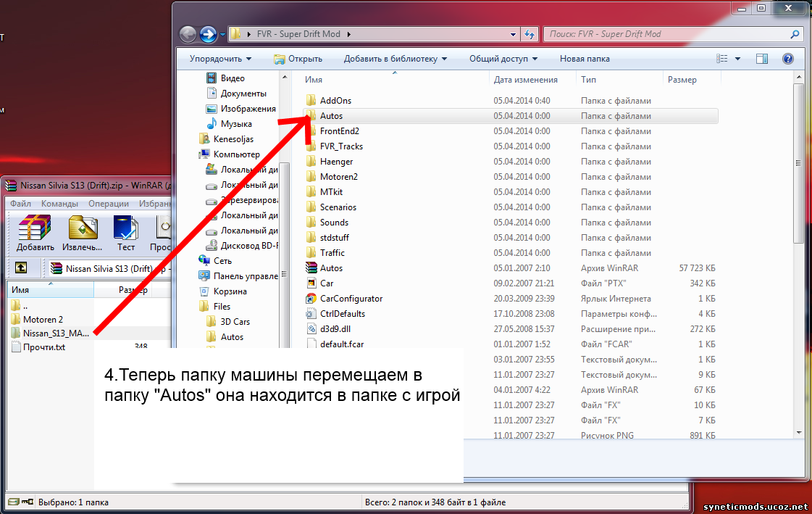Screen dimensions: 812x514
Task: Expand the Общий доступ dropdown
Action: (503, 59)
